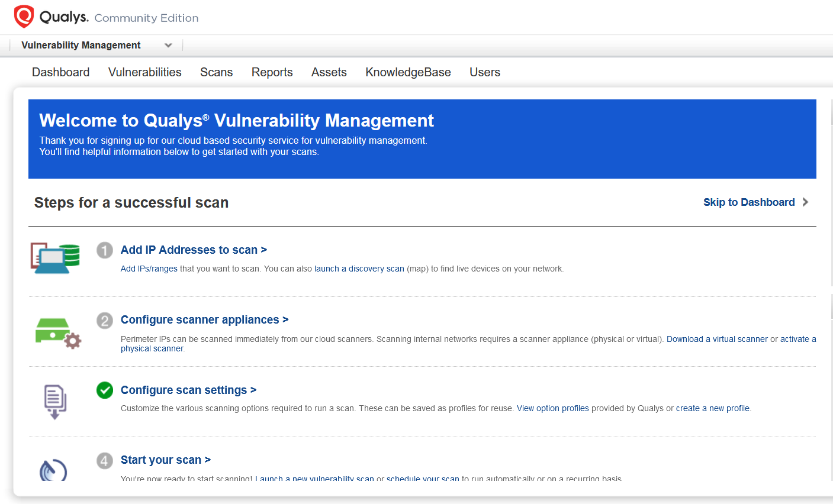Click the Add IP Addresses computers icon

[55, 258]
